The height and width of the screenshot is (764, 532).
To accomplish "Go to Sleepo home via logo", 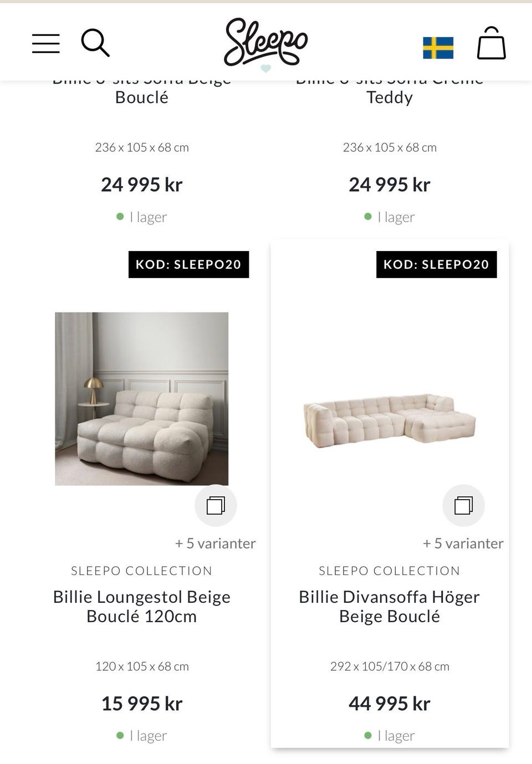I will 265,42.
